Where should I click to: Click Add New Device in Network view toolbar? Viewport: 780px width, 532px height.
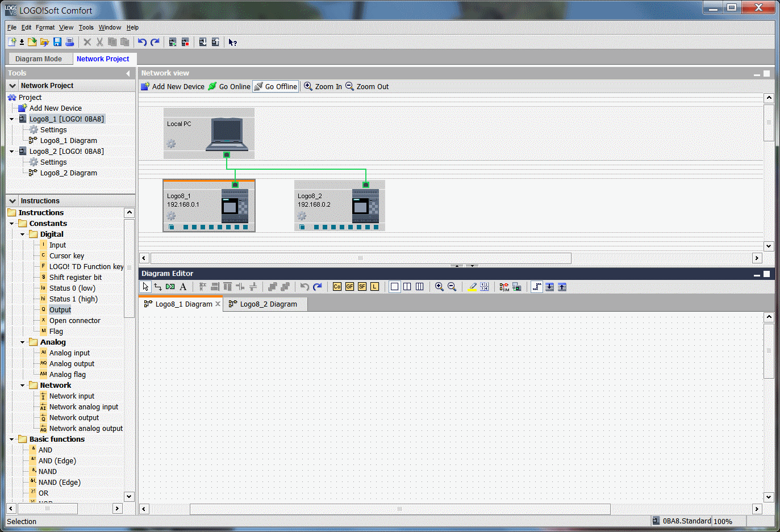point(173,86)
